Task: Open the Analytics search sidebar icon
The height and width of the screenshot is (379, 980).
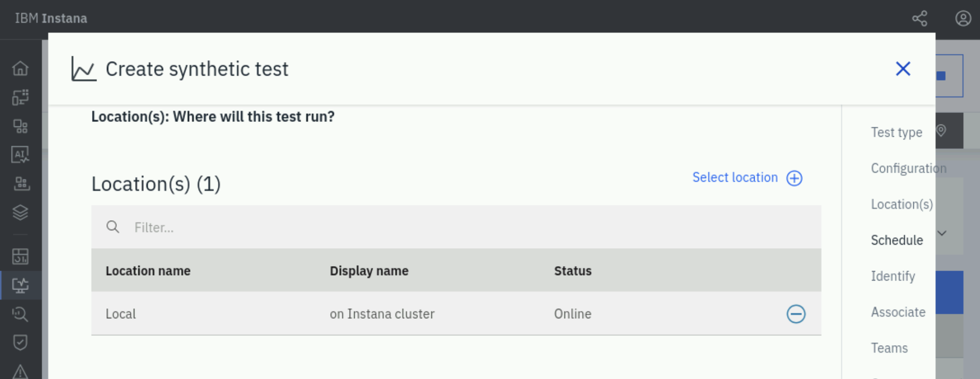Action: coord(20,314)
